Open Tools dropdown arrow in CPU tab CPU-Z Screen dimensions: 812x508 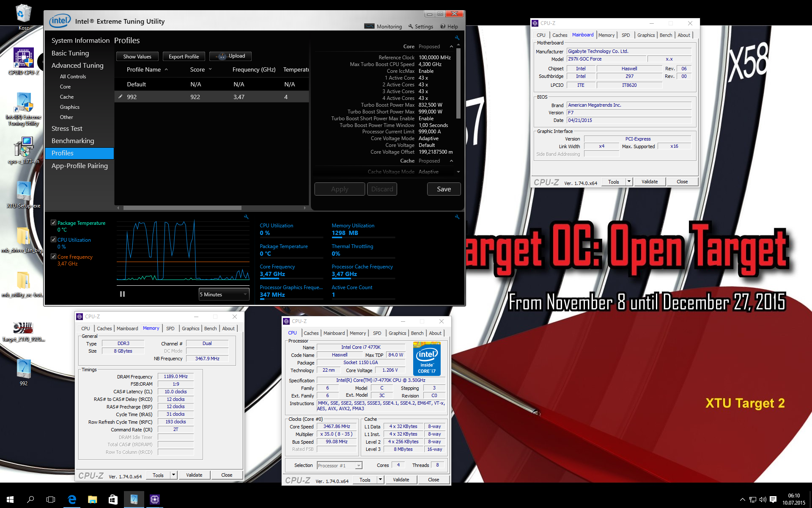380,480
